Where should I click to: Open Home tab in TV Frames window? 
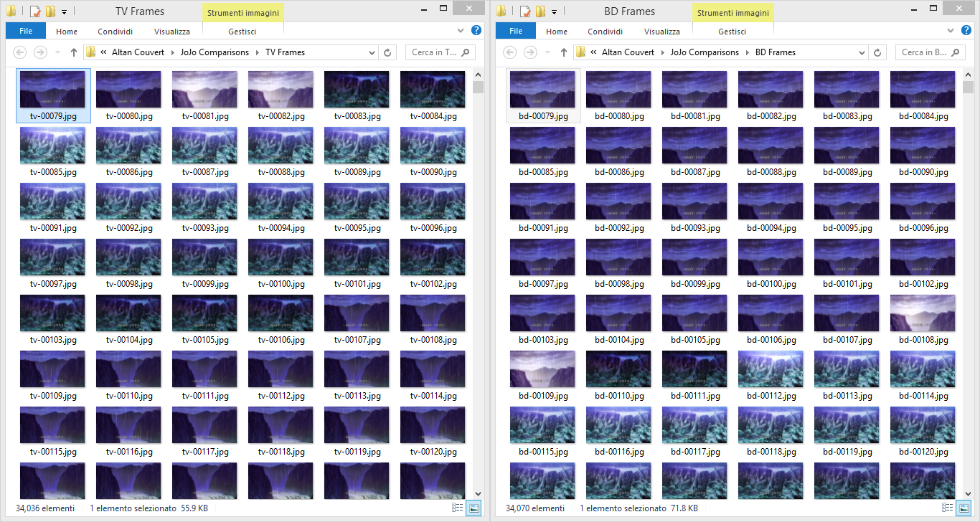click(x=67, y=32)
